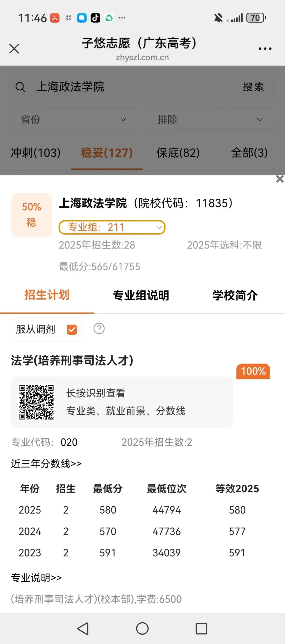This screenshot has height=644, width=285.
Task: Open the recent apps square button
Action: point(201,628)
